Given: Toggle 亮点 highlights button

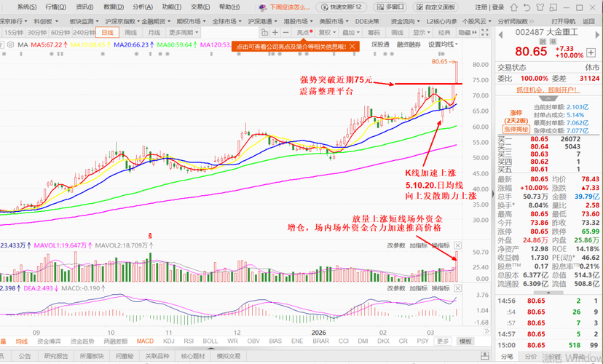Looking at the screenshot, I should (x=304, y=33).
